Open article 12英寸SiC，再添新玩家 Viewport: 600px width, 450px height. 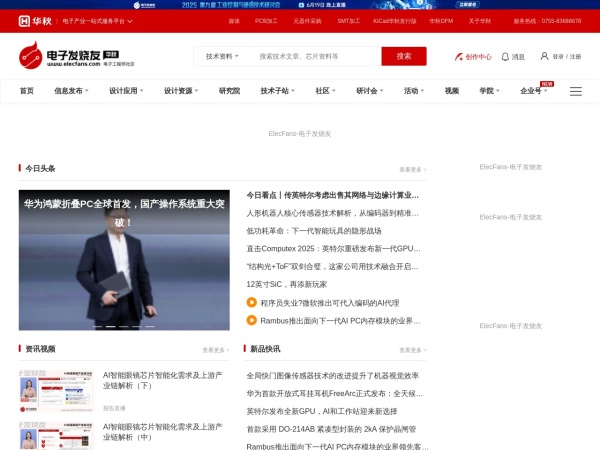tap(287, 284)
